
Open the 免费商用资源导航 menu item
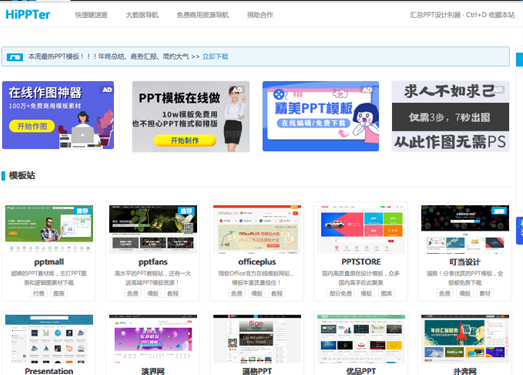tap(202, 15)
